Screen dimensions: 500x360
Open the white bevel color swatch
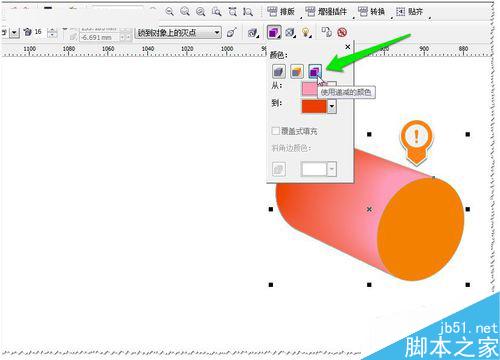(x=314, y=169)
